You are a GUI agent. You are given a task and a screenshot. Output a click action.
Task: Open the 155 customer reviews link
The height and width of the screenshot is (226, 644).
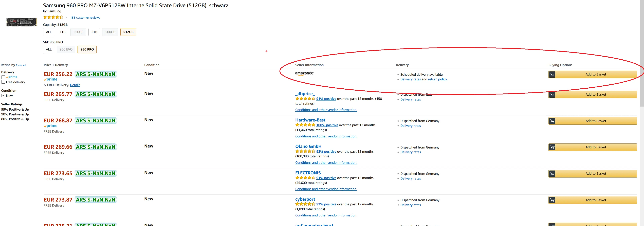pyautogui.click(x=85, y=18)
